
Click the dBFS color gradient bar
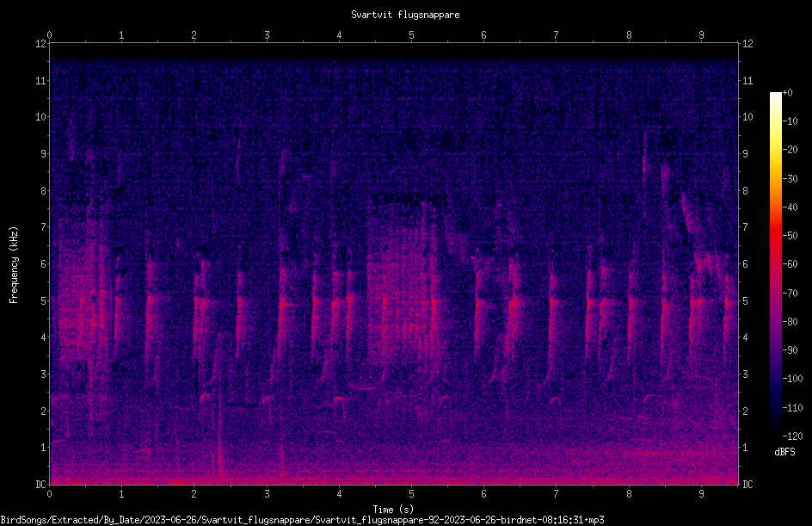click(x=775, y=264)
